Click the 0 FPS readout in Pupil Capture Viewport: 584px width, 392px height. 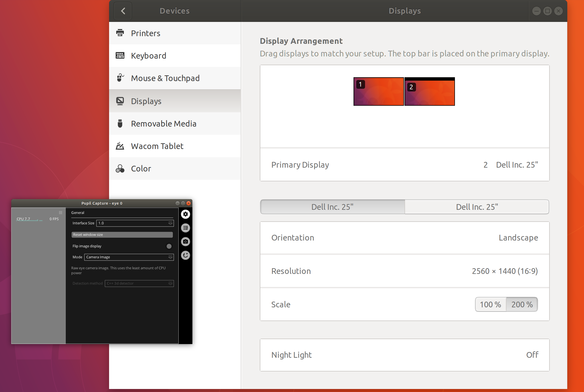point(54,219)
